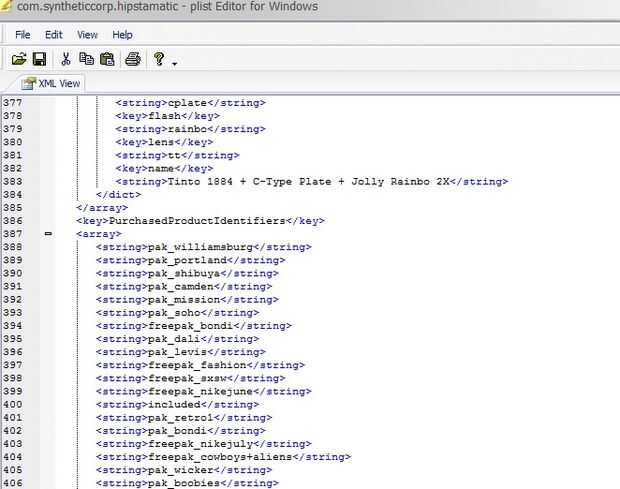This screenshot has width=620, height=489.
Task: Select the pak_shibuya string line
Action: point(187,273)
